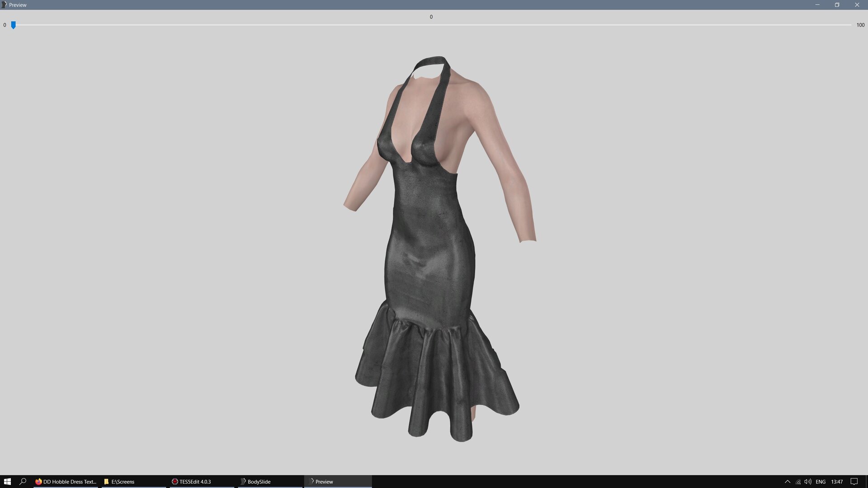Click the ENG language indicator
The width and height of the screenshot is (868, 488).
tap(821, 482)
